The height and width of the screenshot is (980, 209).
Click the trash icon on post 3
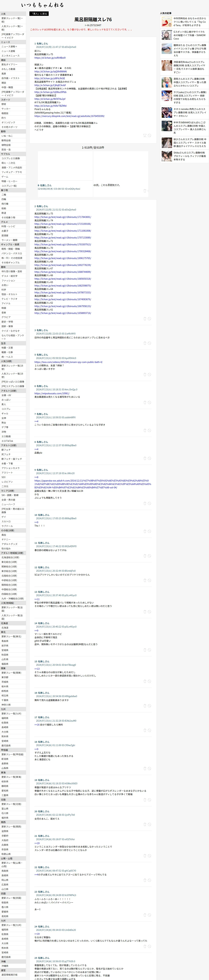[x=145, y=343]
